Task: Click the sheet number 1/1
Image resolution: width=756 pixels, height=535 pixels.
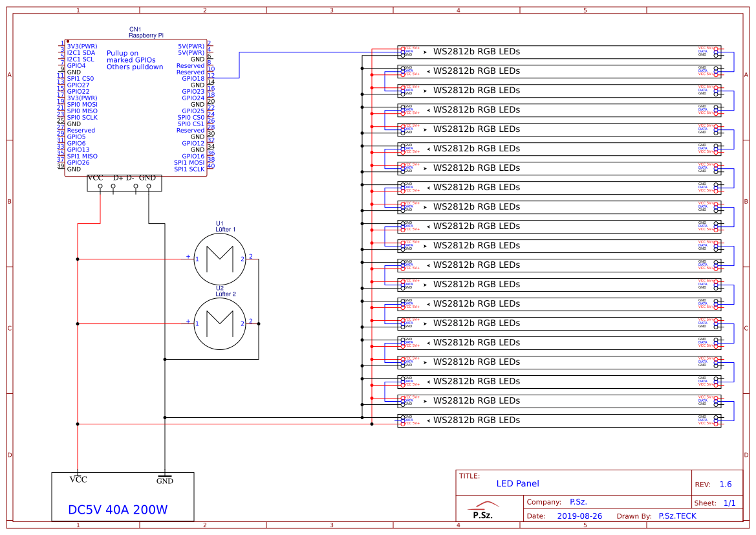Action: 729,503
